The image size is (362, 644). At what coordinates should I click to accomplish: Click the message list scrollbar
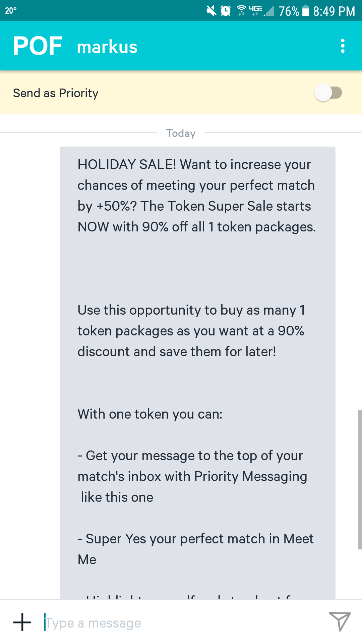[360, 480]
